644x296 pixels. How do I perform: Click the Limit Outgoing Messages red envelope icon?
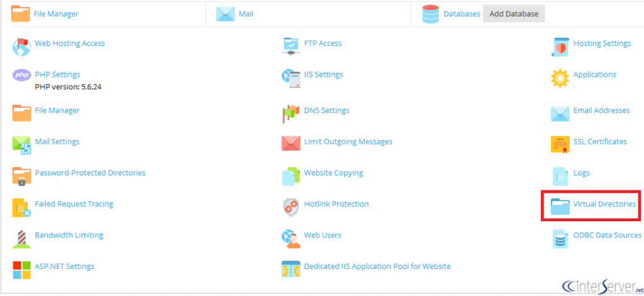click(291, 144)
